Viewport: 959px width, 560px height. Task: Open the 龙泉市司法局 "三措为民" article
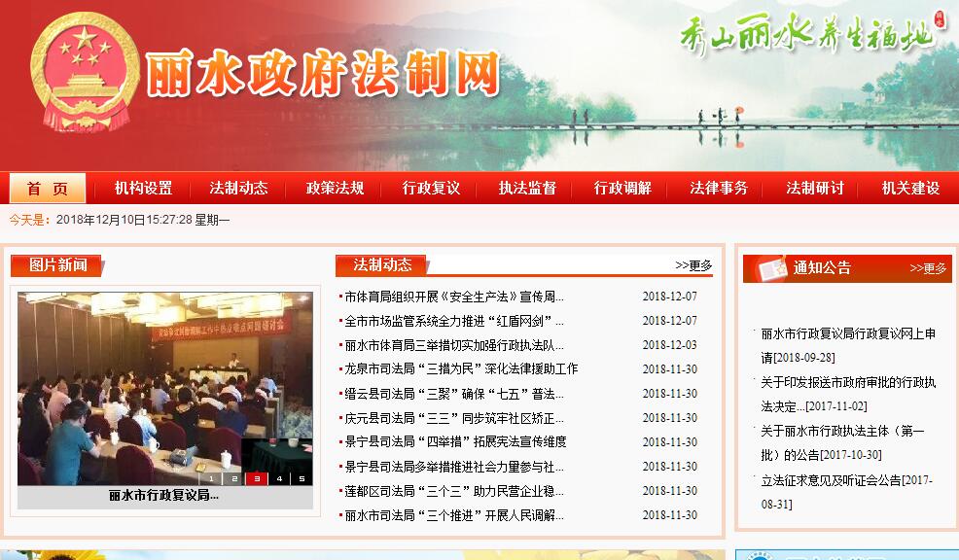[x=461, y=369]
